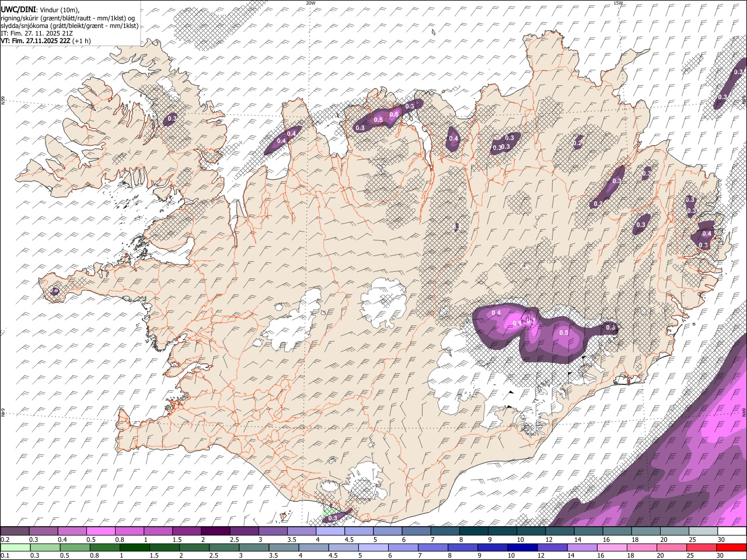Click the '30' label in the lower legend row
The height and width of the screenshot is (560, 747).
pyautogui.click(x=720, y=555)
